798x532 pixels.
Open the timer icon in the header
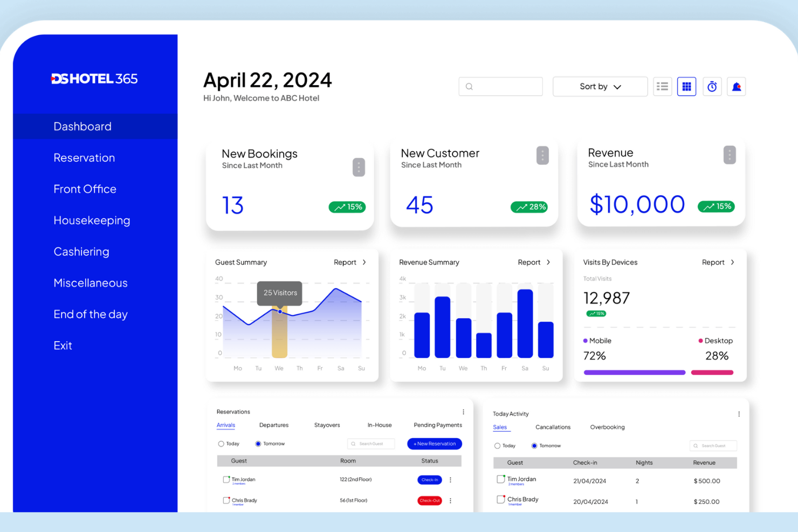coord(712,86)
